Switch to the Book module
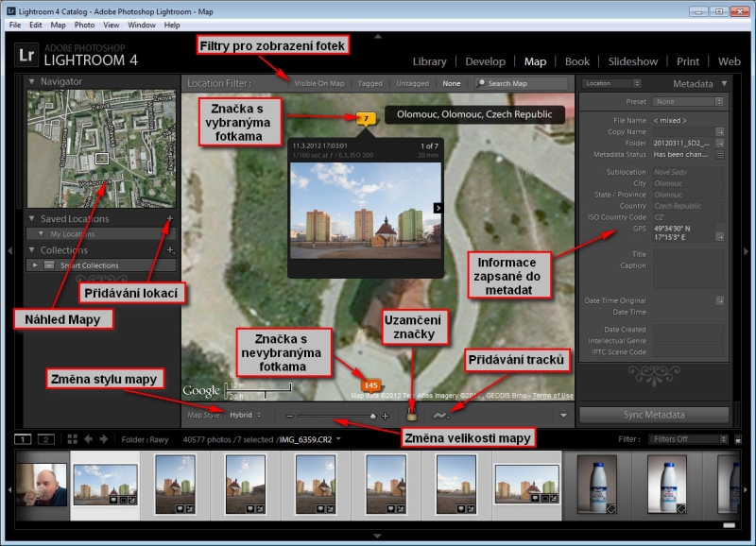Viewport: 756px width, 546px height. point(577,61)
